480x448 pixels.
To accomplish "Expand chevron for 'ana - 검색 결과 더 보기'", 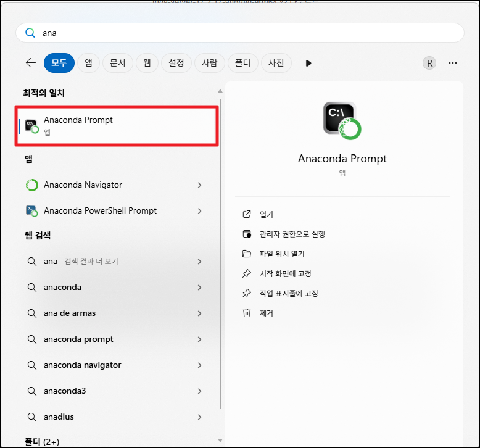I will (x=199, y=262).
